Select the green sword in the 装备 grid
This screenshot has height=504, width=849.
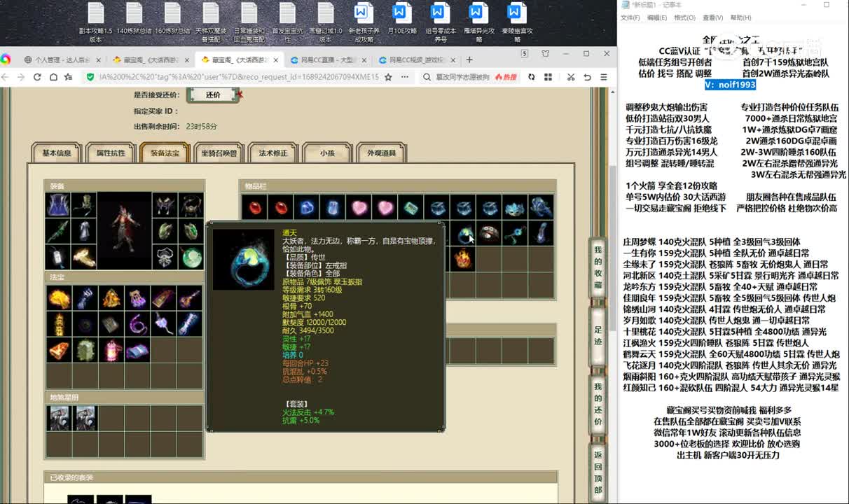(x=58, y=231)
